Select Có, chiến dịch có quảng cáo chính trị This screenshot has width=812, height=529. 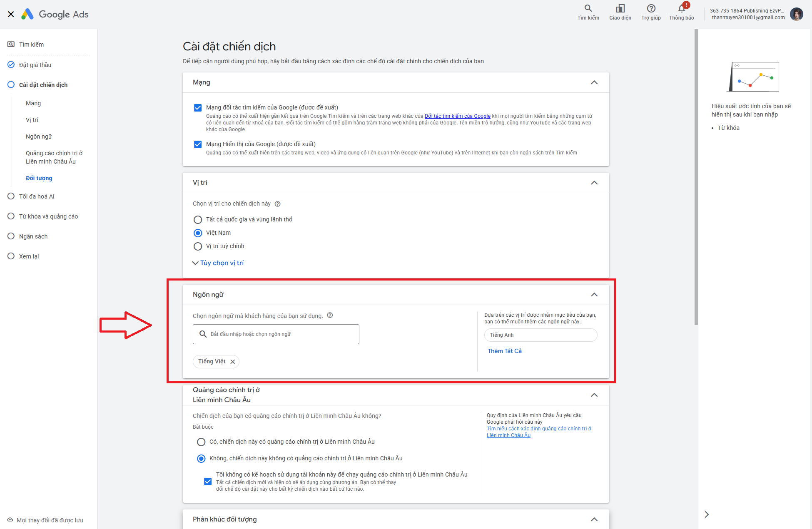201,442
